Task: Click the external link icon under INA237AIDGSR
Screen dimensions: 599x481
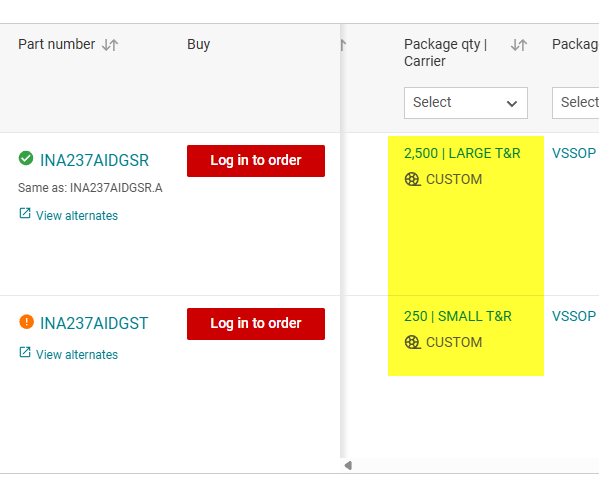Action: 25,213
